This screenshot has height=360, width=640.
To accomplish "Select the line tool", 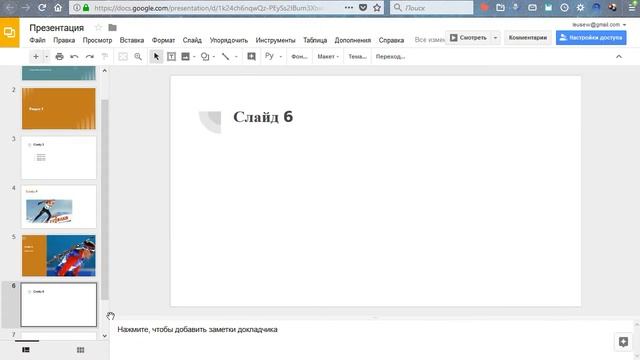I will pyautogui.click(x=226, y=57).
